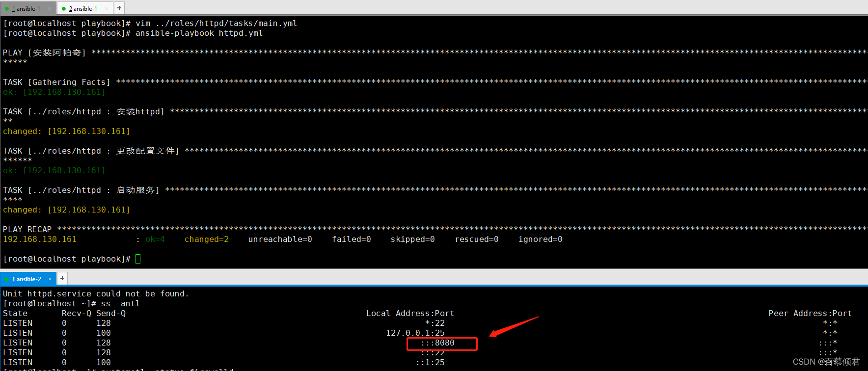
Task: Click the green status dot on '1 ansible-1' tab
Action: tap(7, 8)
